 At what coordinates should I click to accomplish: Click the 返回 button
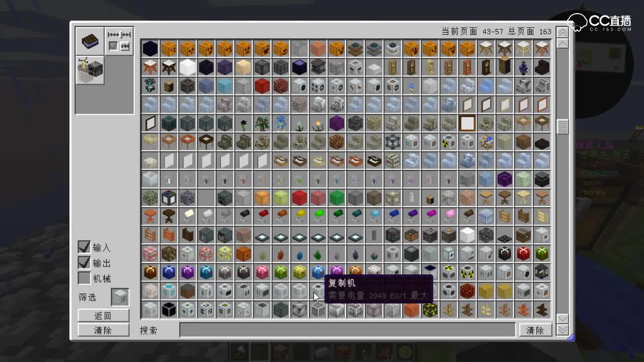tap(103, 316)
